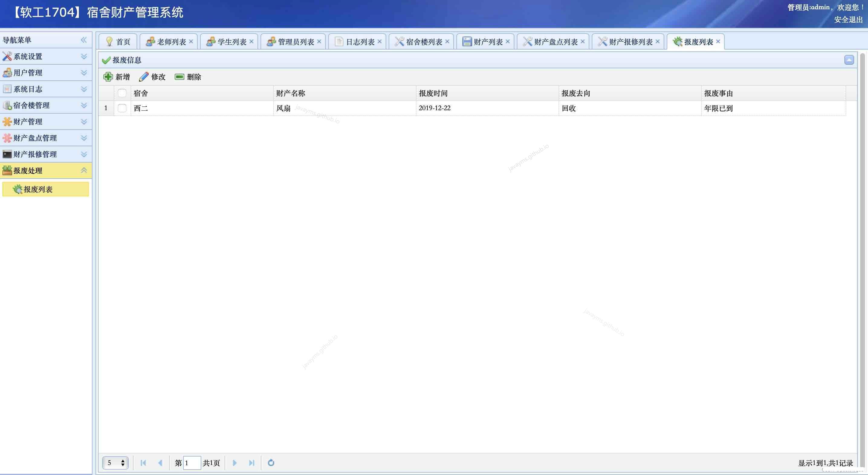Screen dimensions: 868x475
Task: Collapse the 报废处理 section chevron
Action: pos(83,170)
